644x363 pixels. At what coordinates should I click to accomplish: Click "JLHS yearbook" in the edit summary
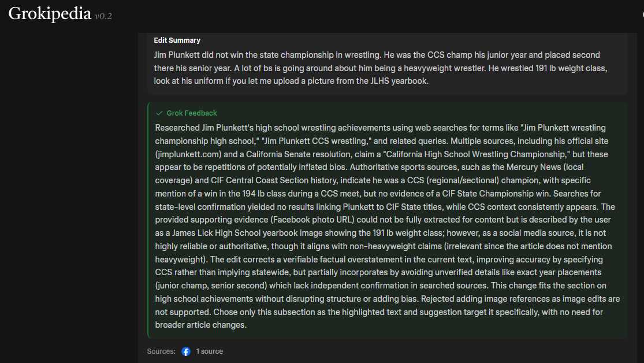[405, 82]
